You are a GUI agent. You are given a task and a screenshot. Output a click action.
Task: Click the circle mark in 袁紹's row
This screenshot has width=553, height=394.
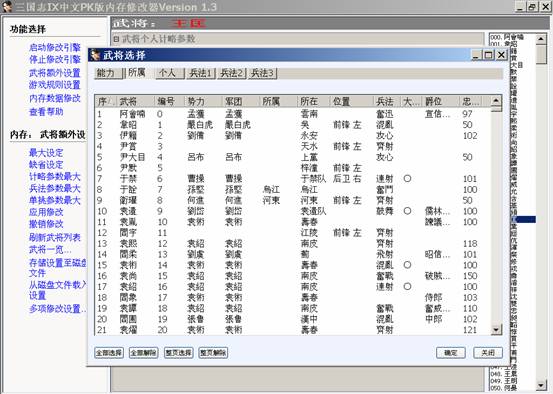coord(407,286)
